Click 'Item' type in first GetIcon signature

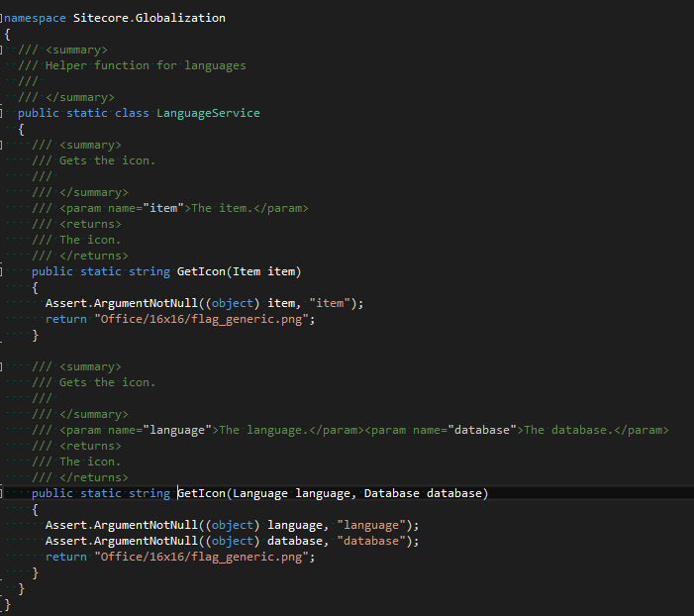pos(247,271)
